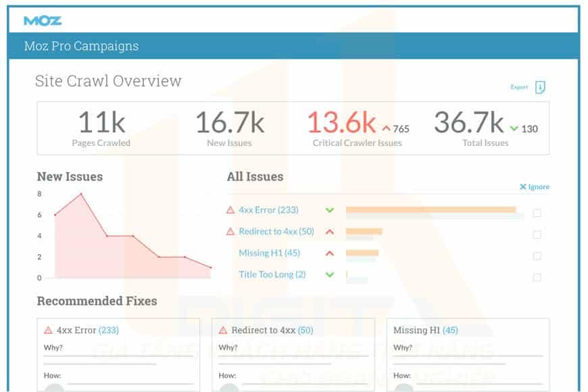Tick the ignore checkbox for 4xx Error
The height and width of the screenshot is (392, 588).
537,213
